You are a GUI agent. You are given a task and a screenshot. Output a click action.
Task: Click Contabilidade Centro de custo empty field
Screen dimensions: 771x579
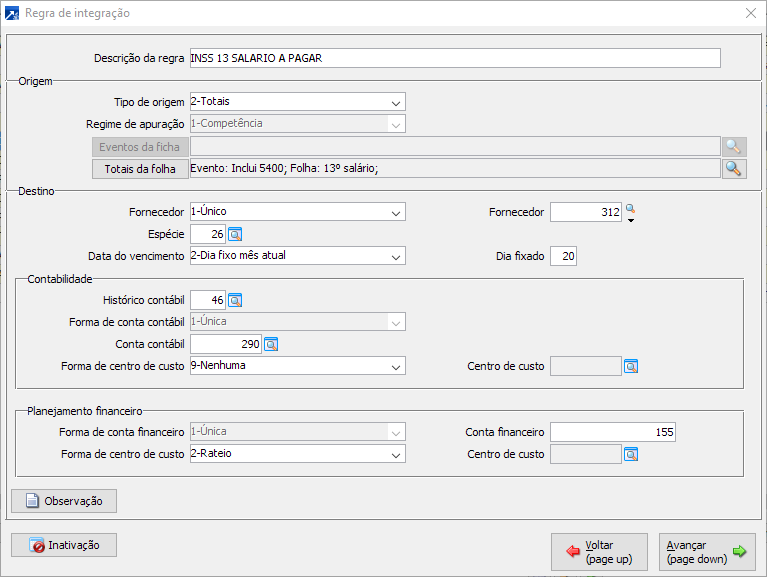(x=586, y=366)
